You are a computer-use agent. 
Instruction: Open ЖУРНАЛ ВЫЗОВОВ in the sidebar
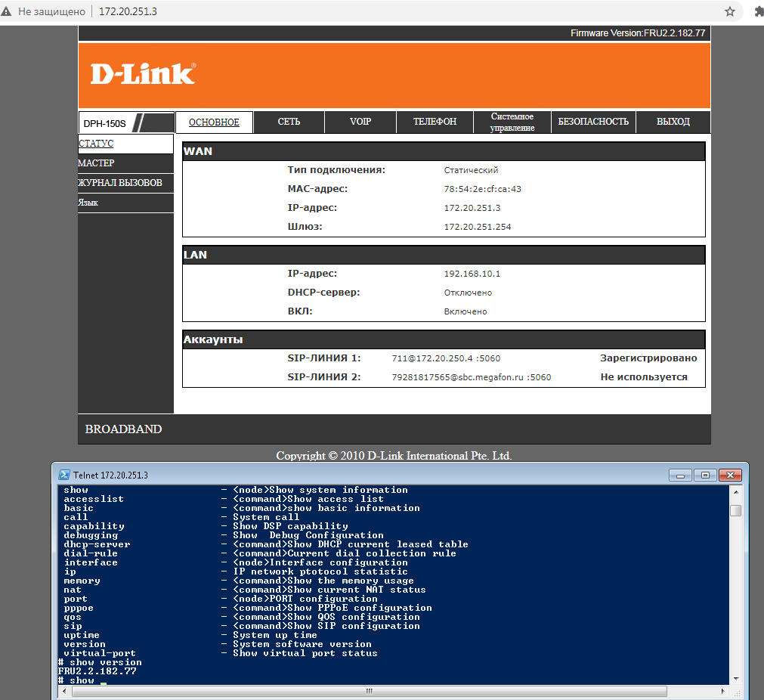coord(125,183)
